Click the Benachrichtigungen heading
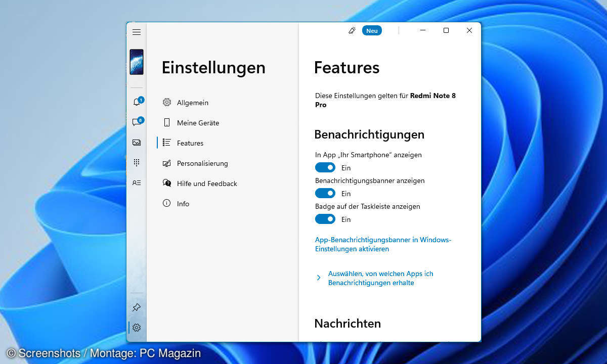607x364 pixels. pyautogui.click(x=369, y=134)
